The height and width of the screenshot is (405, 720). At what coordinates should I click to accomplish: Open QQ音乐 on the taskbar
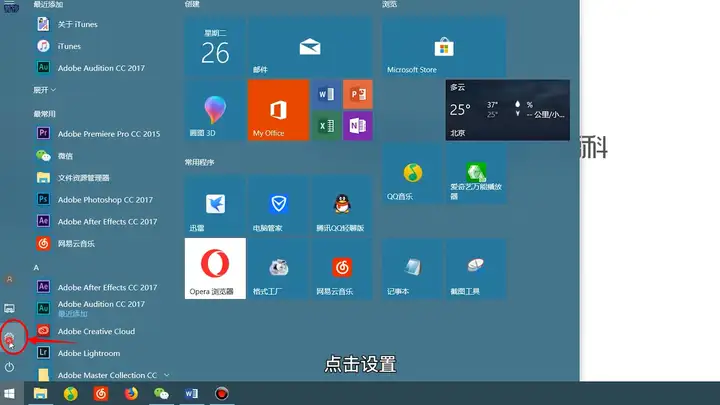click(x=70, y=394)
